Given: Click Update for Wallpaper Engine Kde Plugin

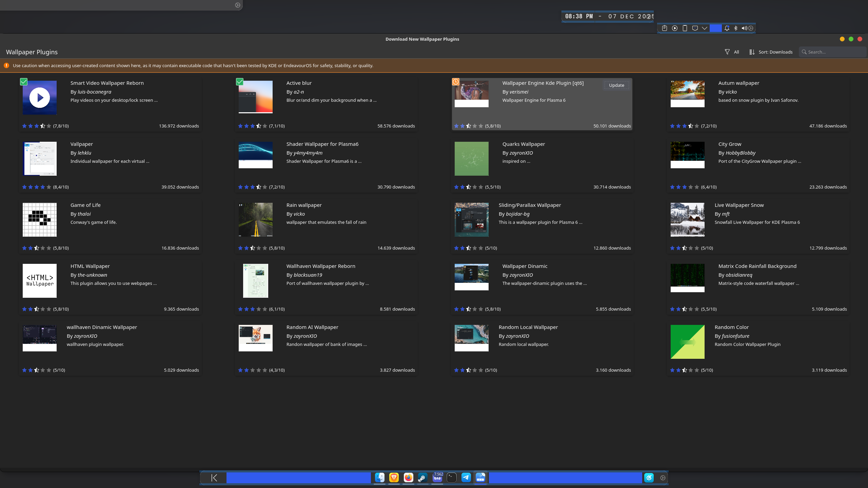Looking at the screenshot, I should click(616, 85).
